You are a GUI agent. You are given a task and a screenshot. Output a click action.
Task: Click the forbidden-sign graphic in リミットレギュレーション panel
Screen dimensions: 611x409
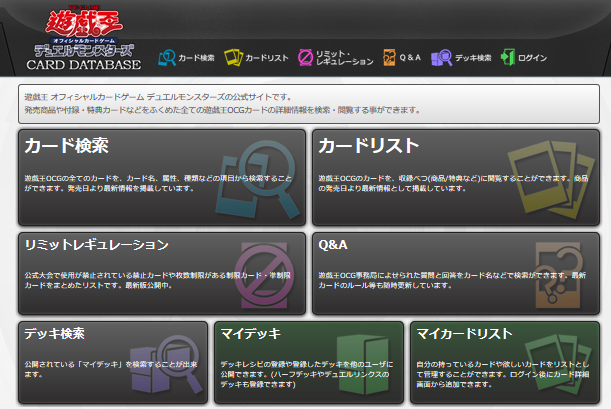coord(264,275)
